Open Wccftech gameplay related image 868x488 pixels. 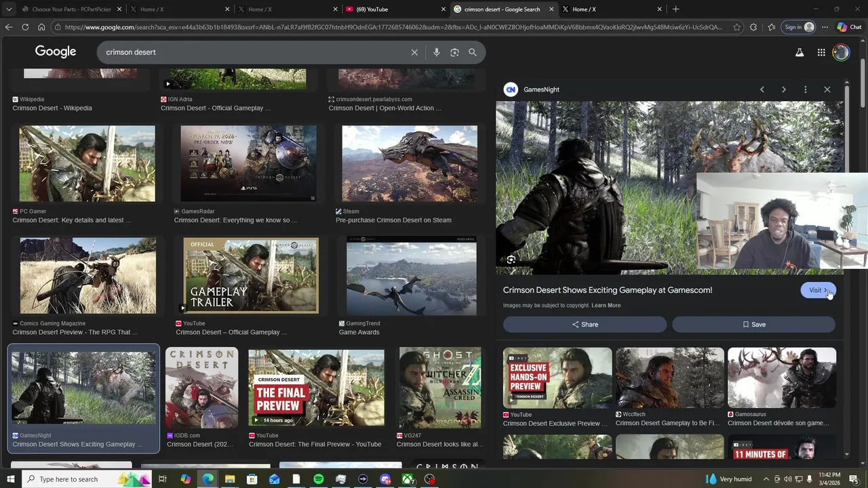click(670, 378)
